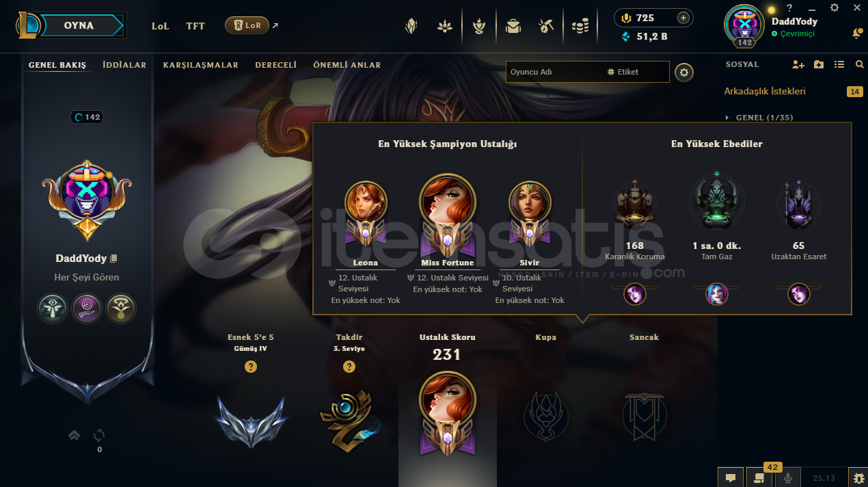Click the profile settings gear beside the search box
Screen dimensions: 868x487
684,72
